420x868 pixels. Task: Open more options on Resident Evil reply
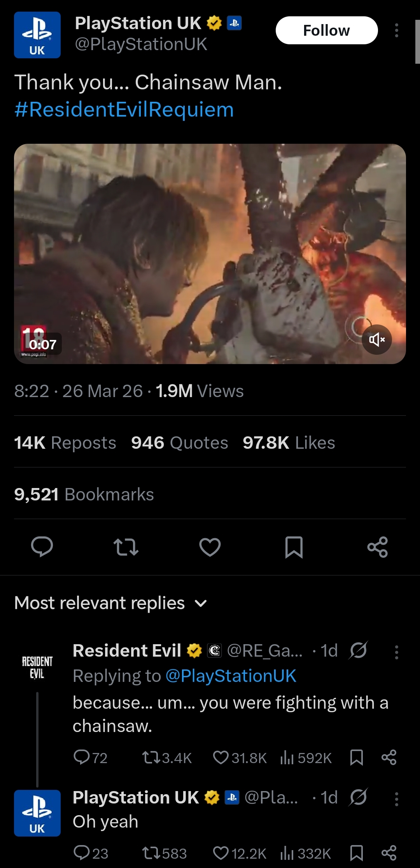(396, 652)
